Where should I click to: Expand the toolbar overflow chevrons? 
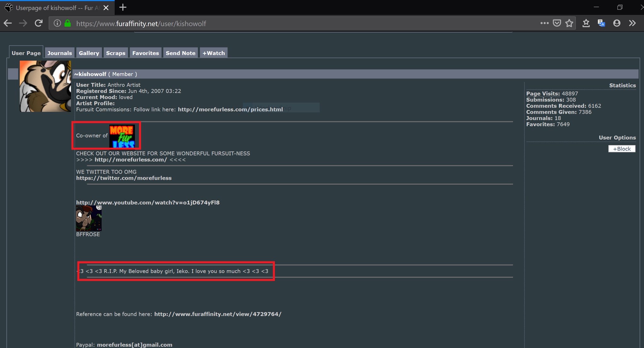pyautogui.click(x=632, y=23)
